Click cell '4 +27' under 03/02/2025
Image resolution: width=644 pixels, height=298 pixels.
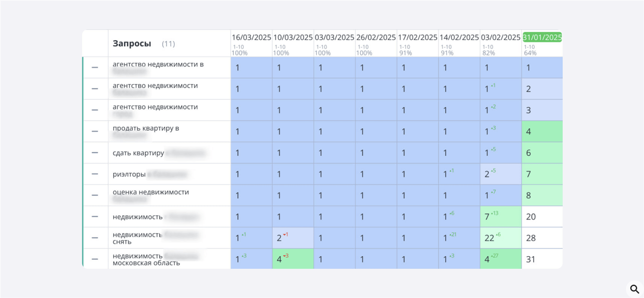click(x=501, y=259)
